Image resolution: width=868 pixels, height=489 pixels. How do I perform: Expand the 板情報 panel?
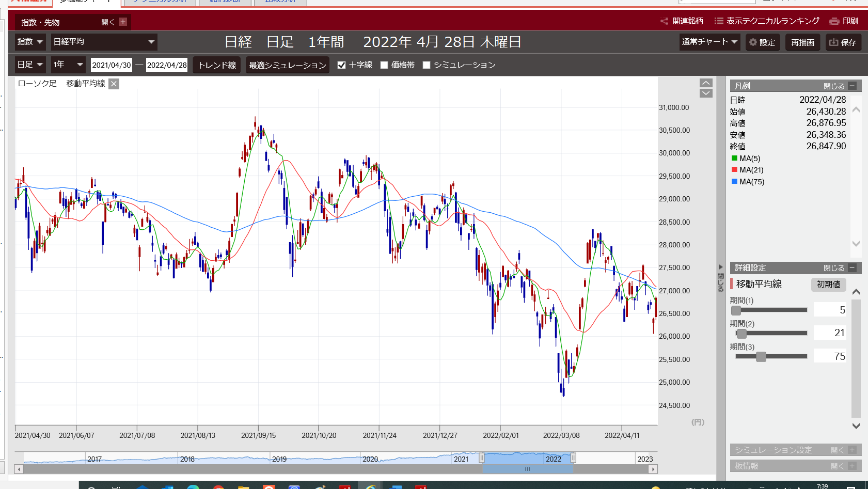[x=852, y=466]
